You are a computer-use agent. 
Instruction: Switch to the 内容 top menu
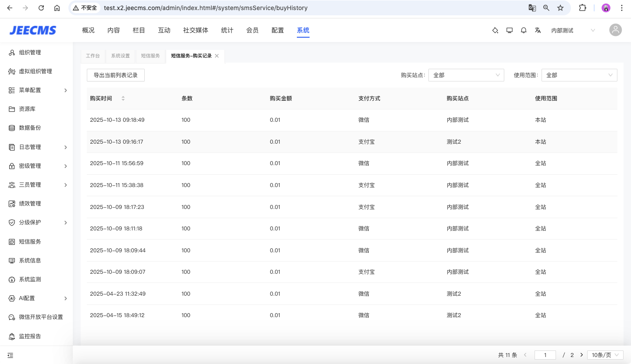[114, 30]
